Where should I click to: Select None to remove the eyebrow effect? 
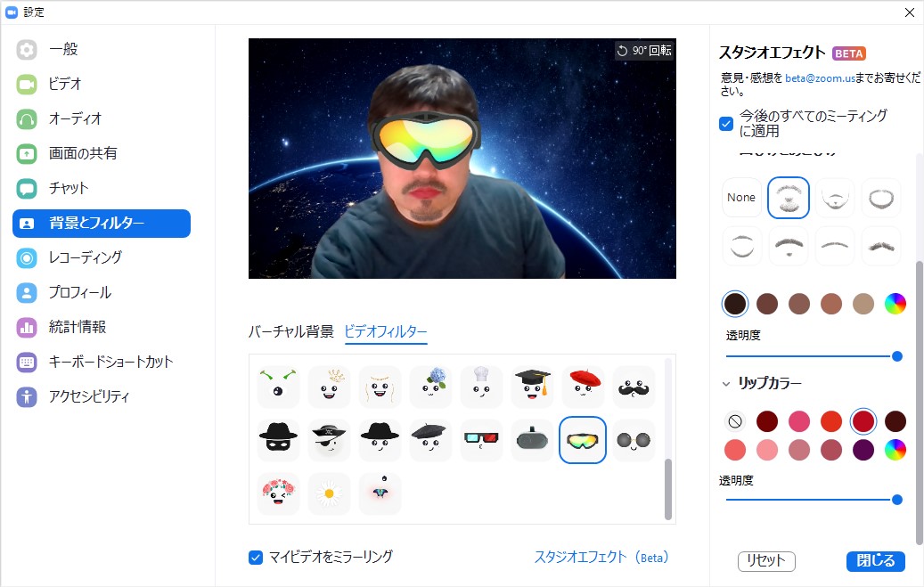pos(741,198)
